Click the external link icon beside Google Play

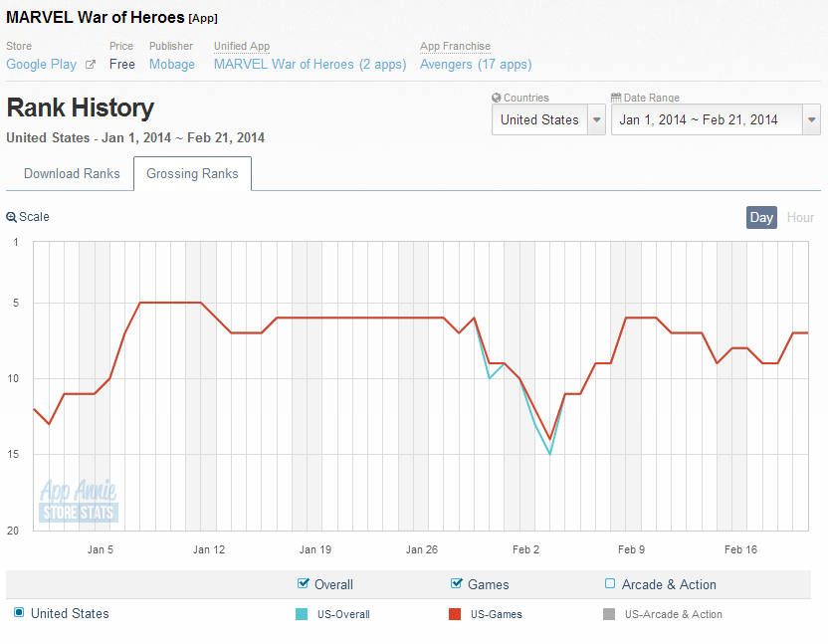[x=91, y=65]
